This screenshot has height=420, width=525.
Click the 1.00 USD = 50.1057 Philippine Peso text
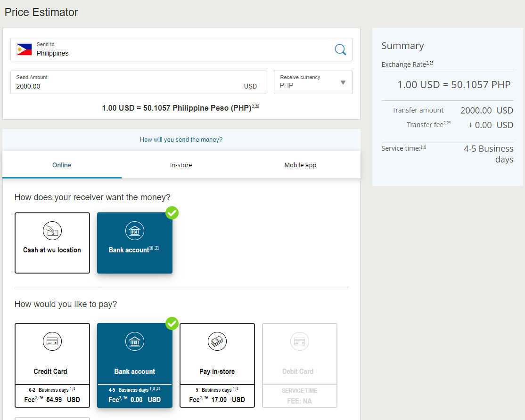coord(180,108)
